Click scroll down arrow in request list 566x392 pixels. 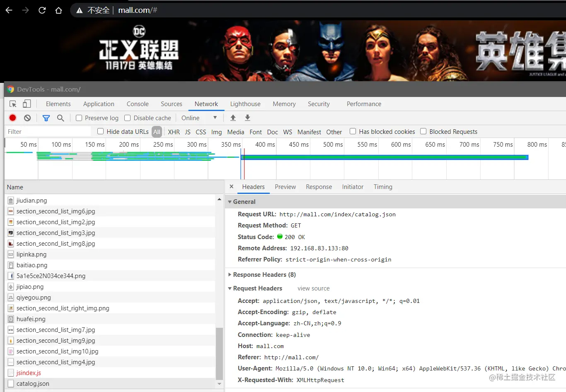coord(219,384)
